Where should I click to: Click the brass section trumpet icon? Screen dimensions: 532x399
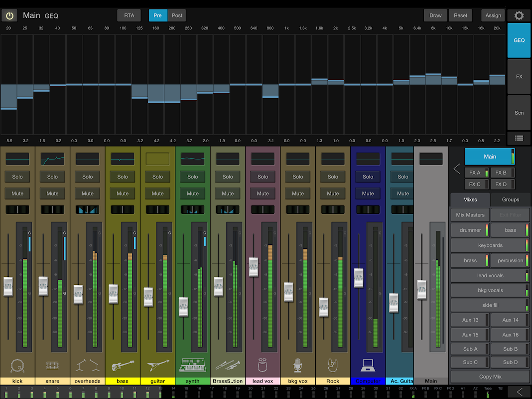tap(228, 365)
